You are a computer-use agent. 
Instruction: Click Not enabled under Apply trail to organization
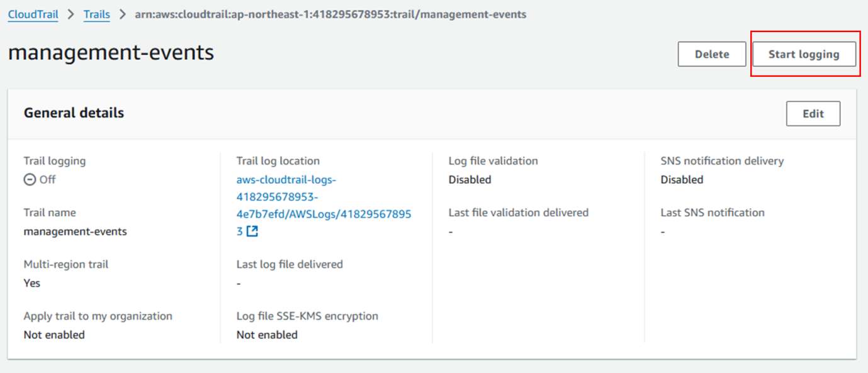click(54, 335)
